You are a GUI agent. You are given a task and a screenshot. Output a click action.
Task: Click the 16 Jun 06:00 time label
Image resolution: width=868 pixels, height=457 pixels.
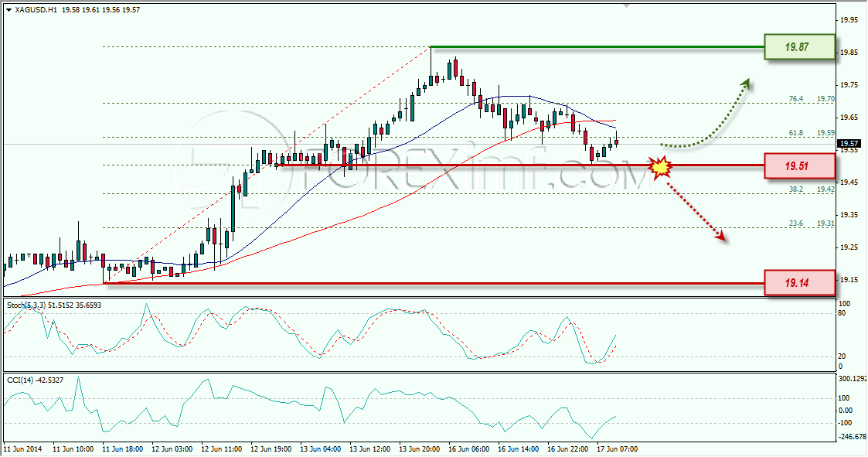[x=469, y=449]
